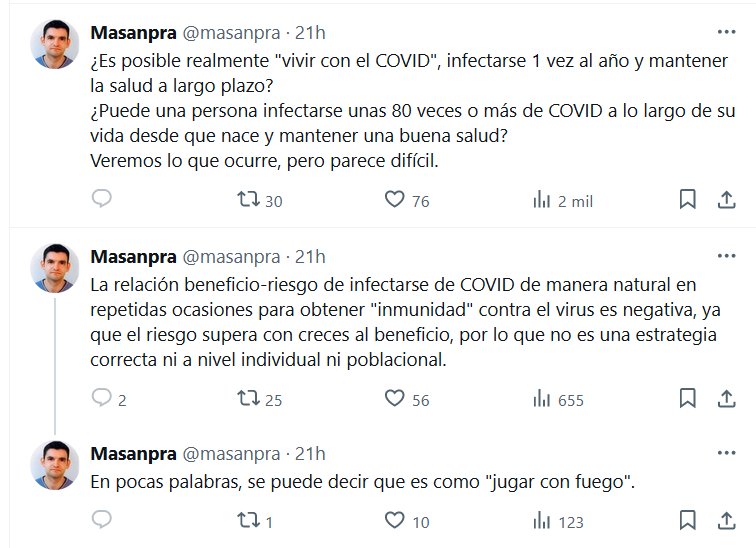Image resolution: width=756 pixels, height=548 pixels.
Task: View analytics of tweet with 655 views
Action: [x=543, y=399]
